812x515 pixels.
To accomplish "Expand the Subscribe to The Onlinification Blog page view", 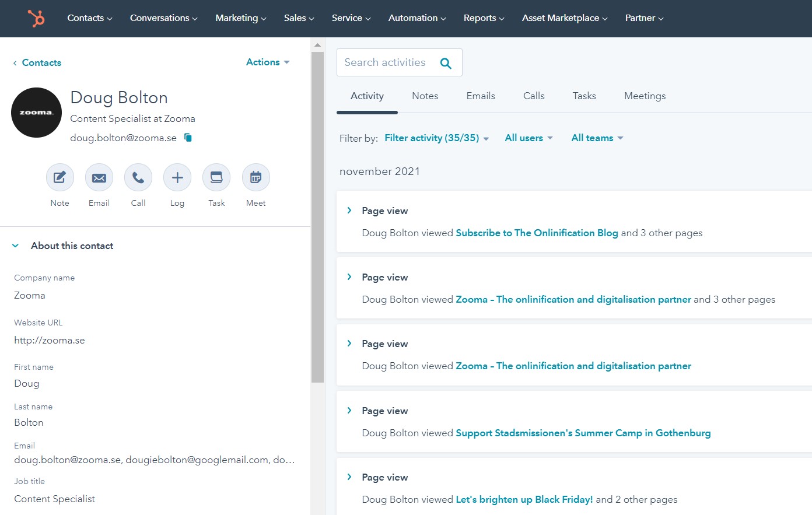I will pos(349,211).
